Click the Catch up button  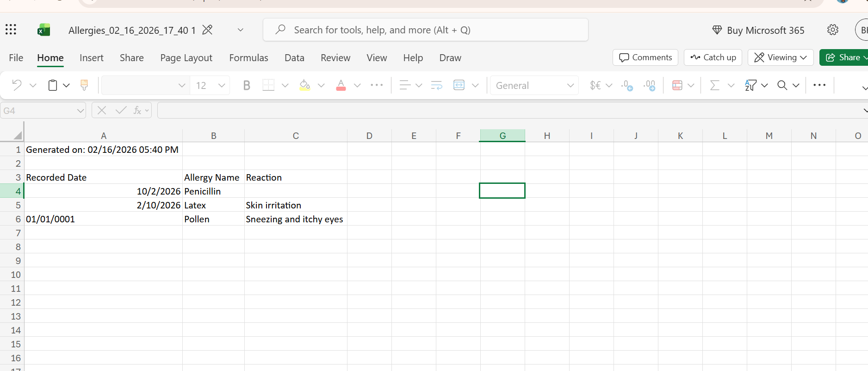point(713,57)
